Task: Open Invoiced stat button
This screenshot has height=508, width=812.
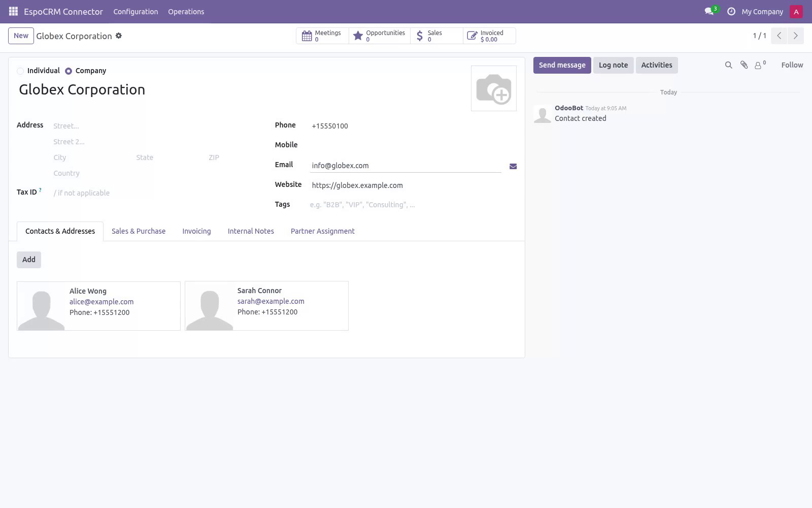Action: 489,36
